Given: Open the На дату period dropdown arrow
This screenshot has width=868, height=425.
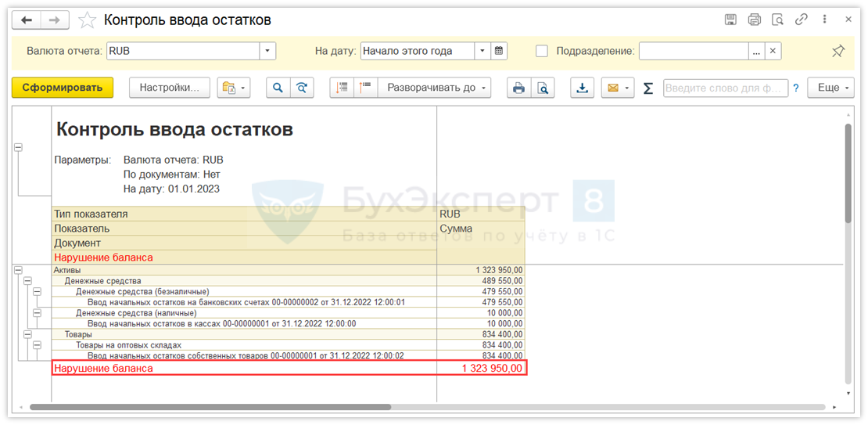Looking at the screenshot, I should click(x=482, y=51).
